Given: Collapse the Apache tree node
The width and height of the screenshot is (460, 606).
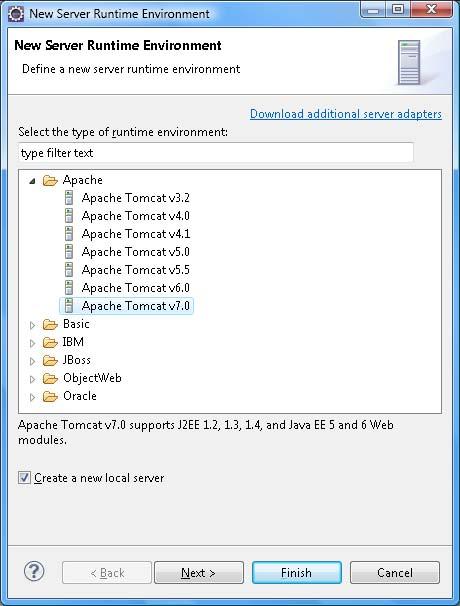Looking at the screenshot, I should 32,180.
